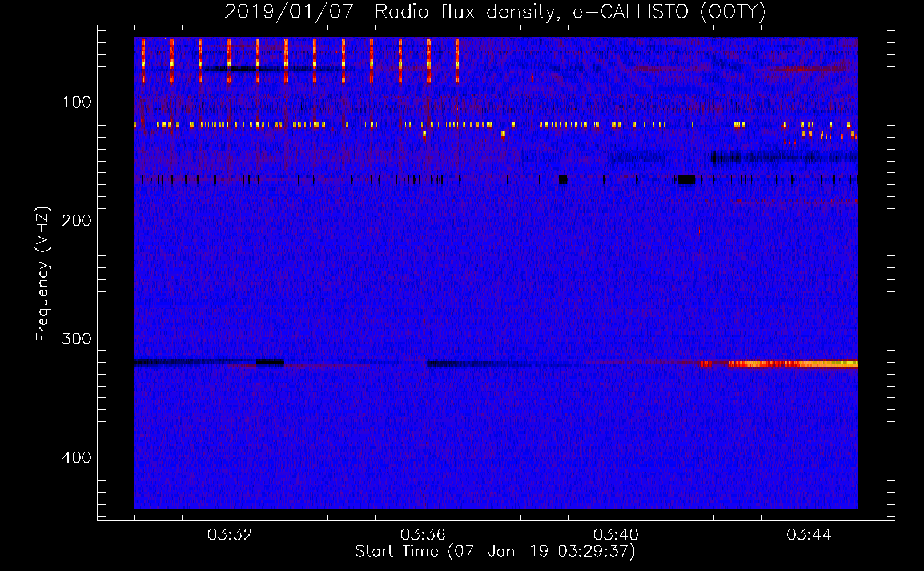Image resolution: width=924 pixels, height=571 pixels.
Task: Click the 03:44 time tick label
Action: tap(809, 535)
